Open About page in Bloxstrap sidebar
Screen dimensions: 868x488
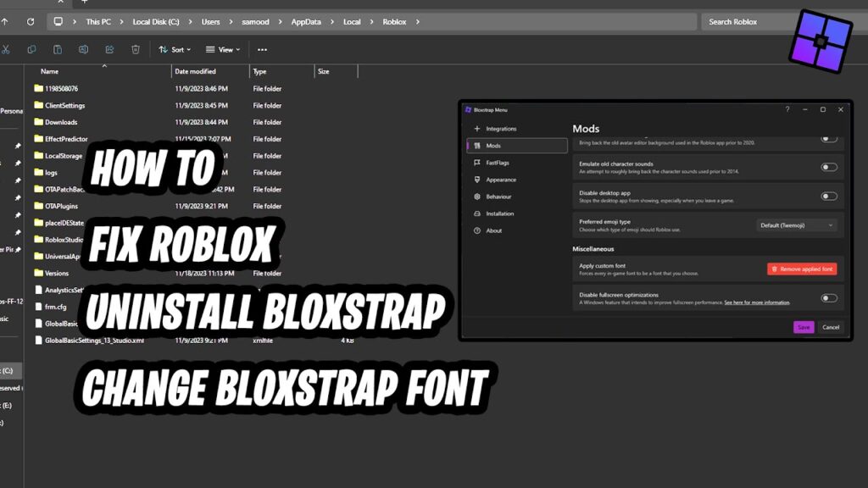(518, 230)
